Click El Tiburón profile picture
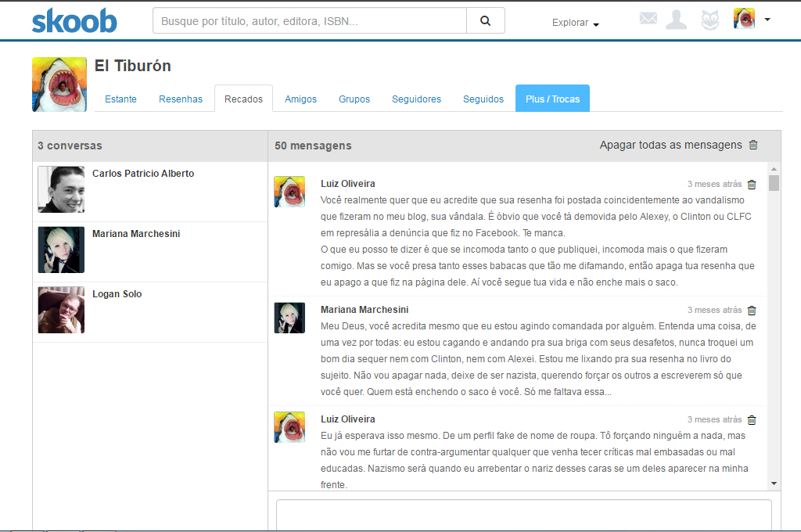 pyautogui.click(x=59, y=84)
